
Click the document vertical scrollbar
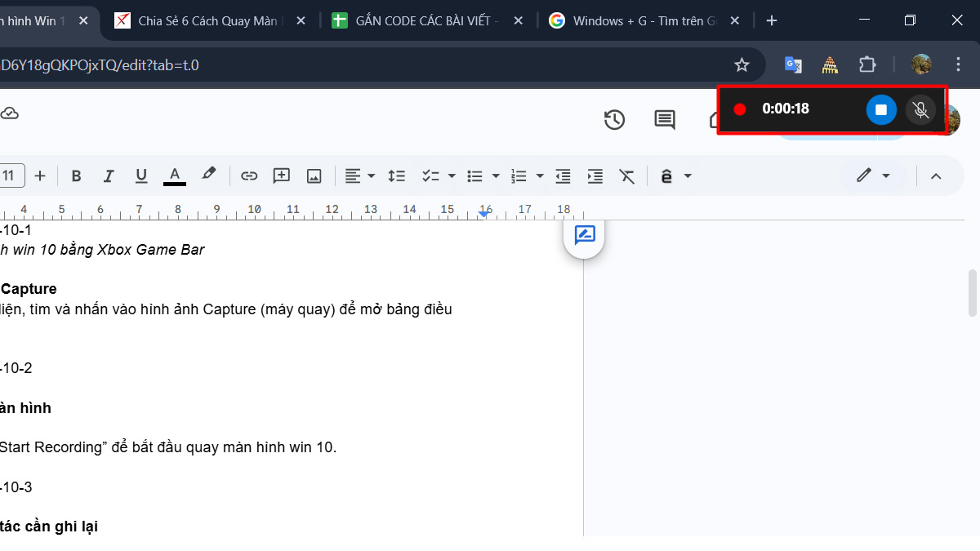pyautogui.click(x=972, y=293)
